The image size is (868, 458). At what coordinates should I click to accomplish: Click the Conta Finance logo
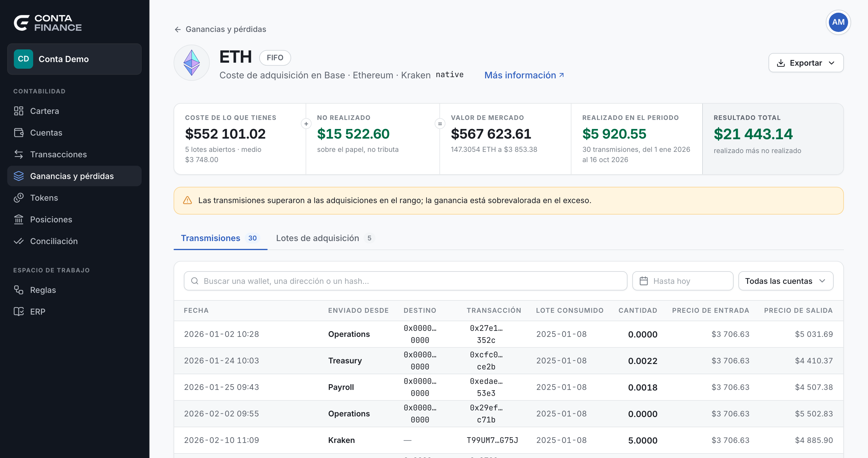coord(48,23)
